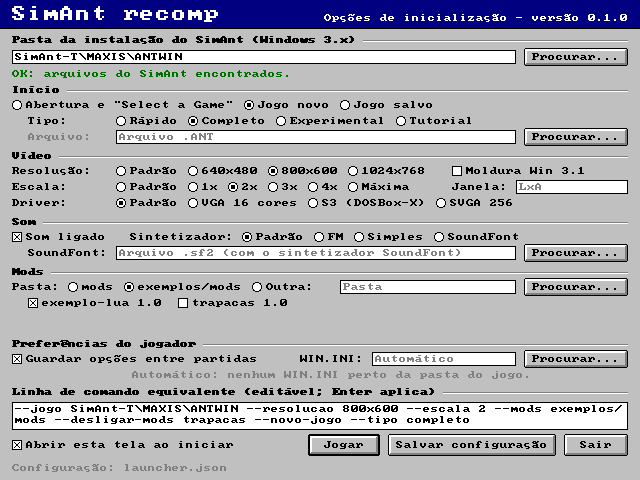
Task: Start the game with Jogar button
Action: pyautogui.click(x=344, y=445)
